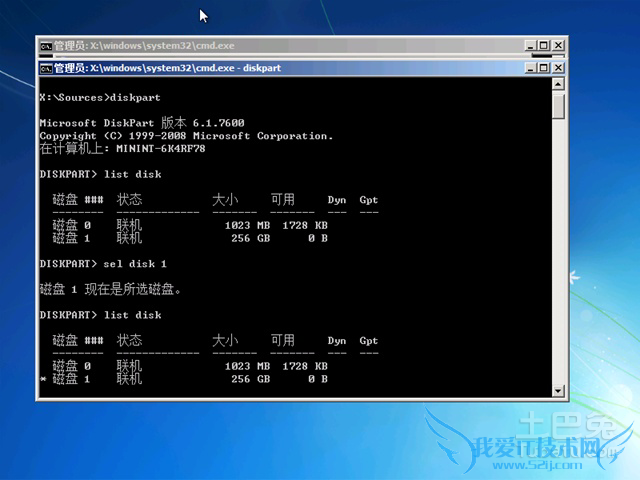Click the scrollbar up arrow in diskpart window
Image resolution: width=640 pixels, height=480 pixels.
558,84
